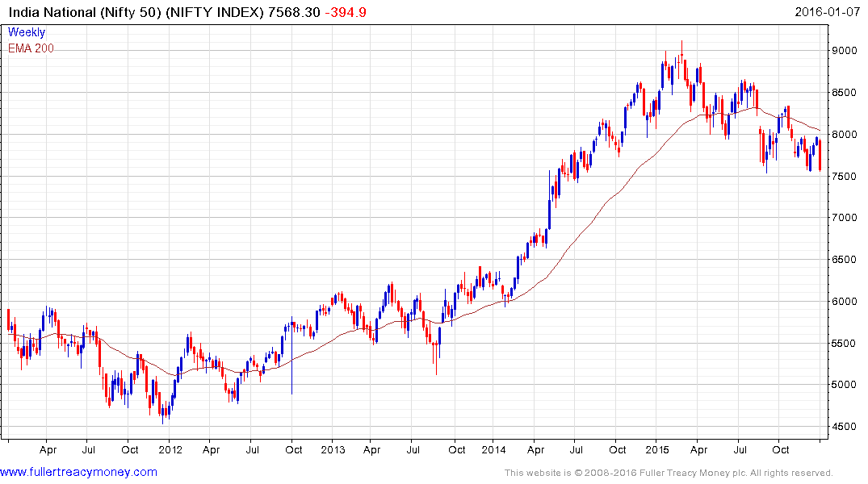
Task: Click the 8500 price axis label
Action: click(x=845, y=93)
